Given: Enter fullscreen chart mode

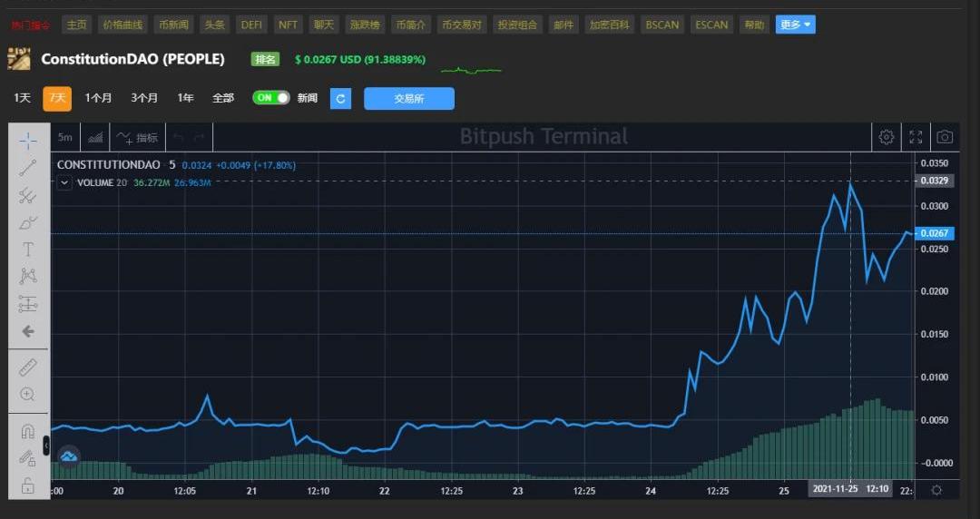Looking at the screenshot, I should pos(916,137).
